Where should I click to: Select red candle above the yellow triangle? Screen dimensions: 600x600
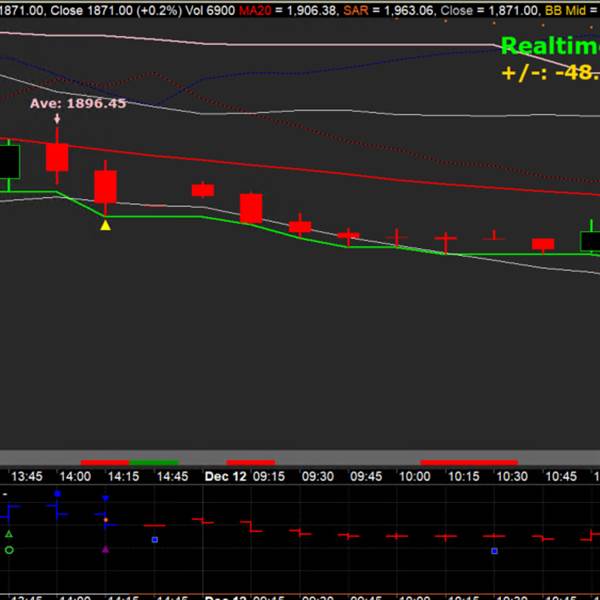coord(106,187)
